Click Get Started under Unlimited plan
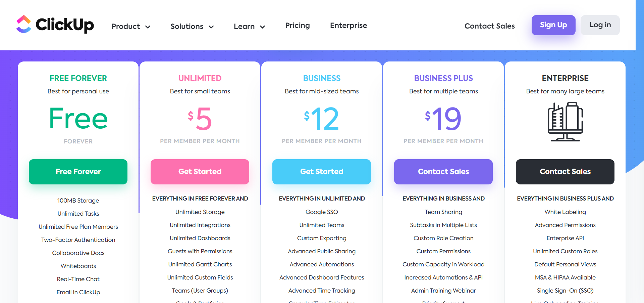644x303 pixels. (x=200, y=172)
